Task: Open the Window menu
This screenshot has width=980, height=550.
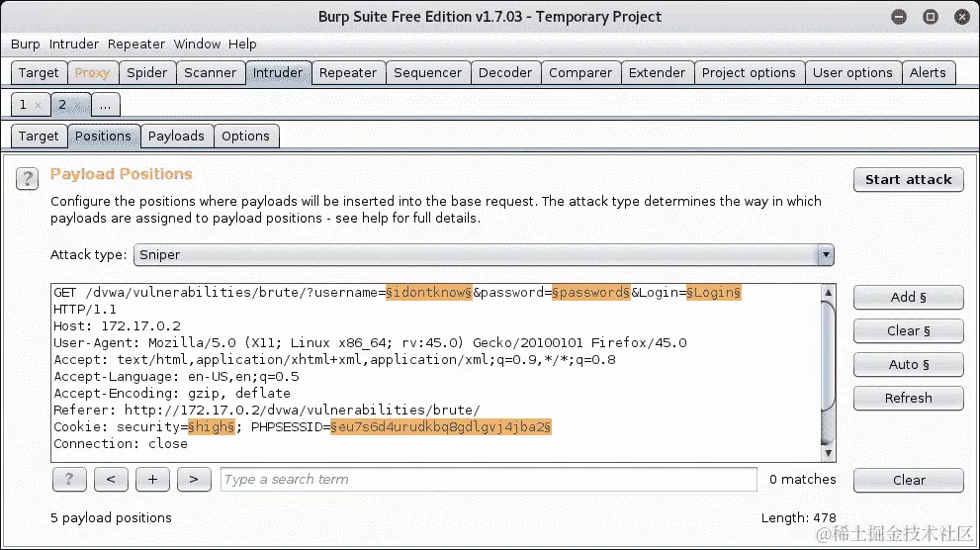Action: [x=197, y=44]
